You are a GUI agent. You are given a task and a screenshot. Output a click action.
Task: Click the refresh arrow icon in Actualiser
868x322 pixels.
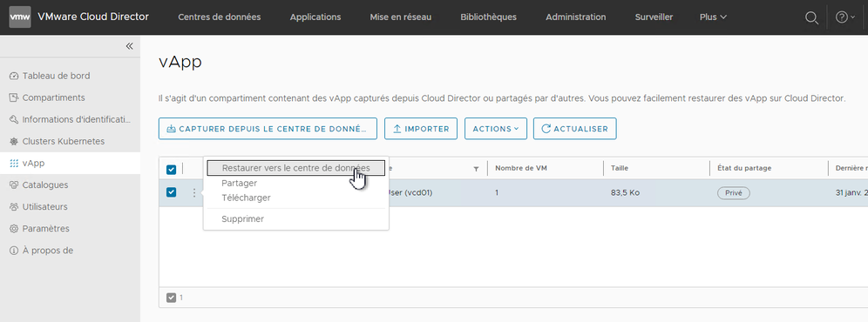(x=546, y=128)
